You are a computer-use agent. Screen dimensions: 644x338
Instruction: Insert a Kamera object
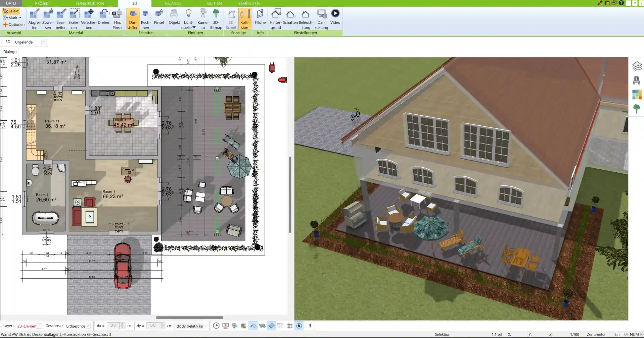tap(203, 19)
